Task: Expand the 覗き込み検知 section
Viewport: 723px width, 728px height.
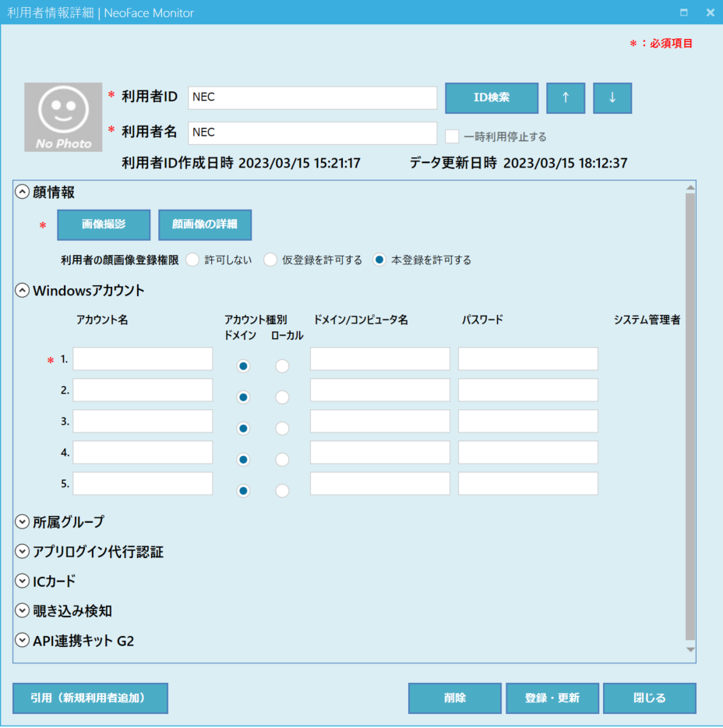Action: point(22,611)
